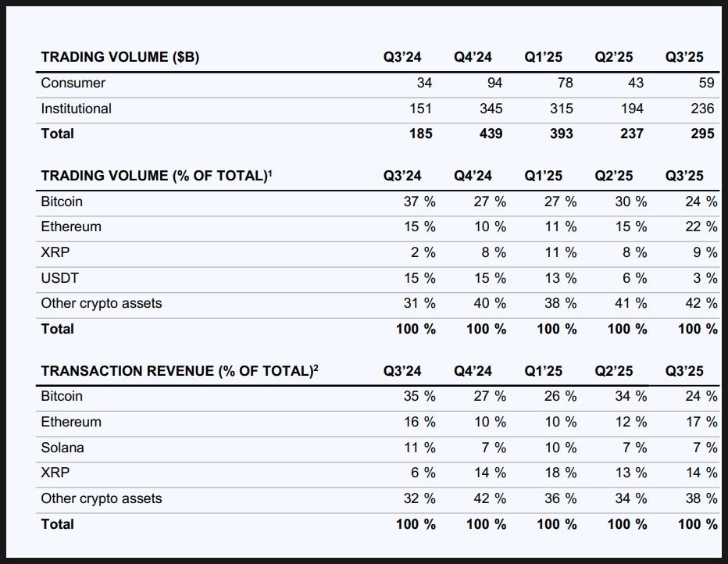The image size is (728, 564).
Task: Click the 439 total for Q4'24
Action: tap(491, 134)
